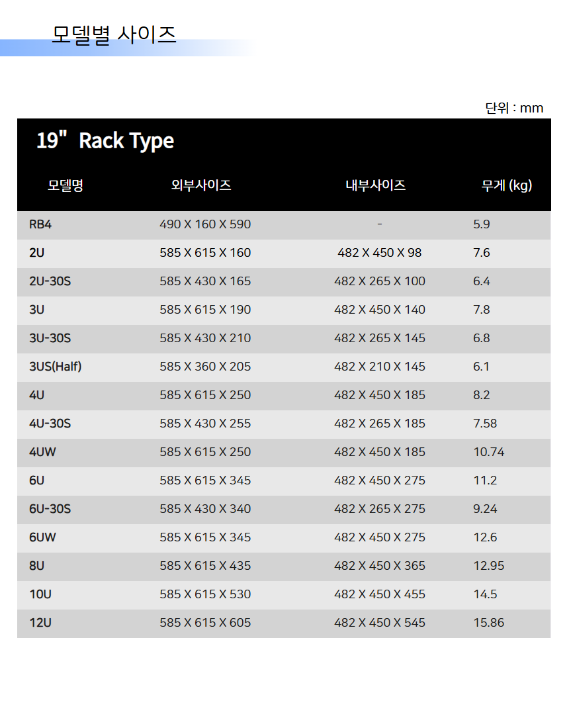This screenshot has height=728, width=569.
Task: Select the 12U model name
Action: point(40,623)
